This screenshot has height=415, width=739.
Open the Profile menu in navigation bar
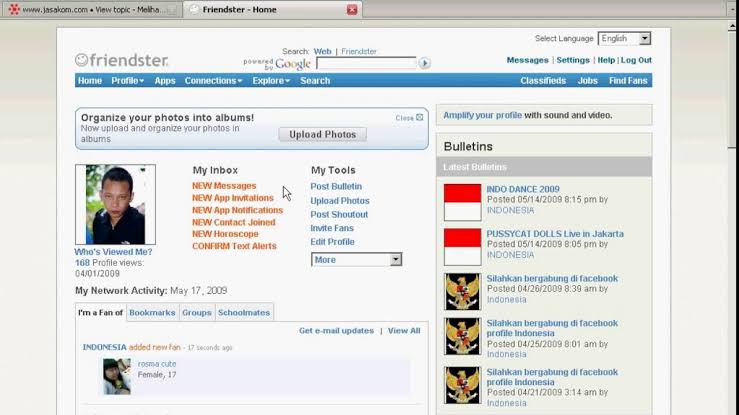pos(127,81)
